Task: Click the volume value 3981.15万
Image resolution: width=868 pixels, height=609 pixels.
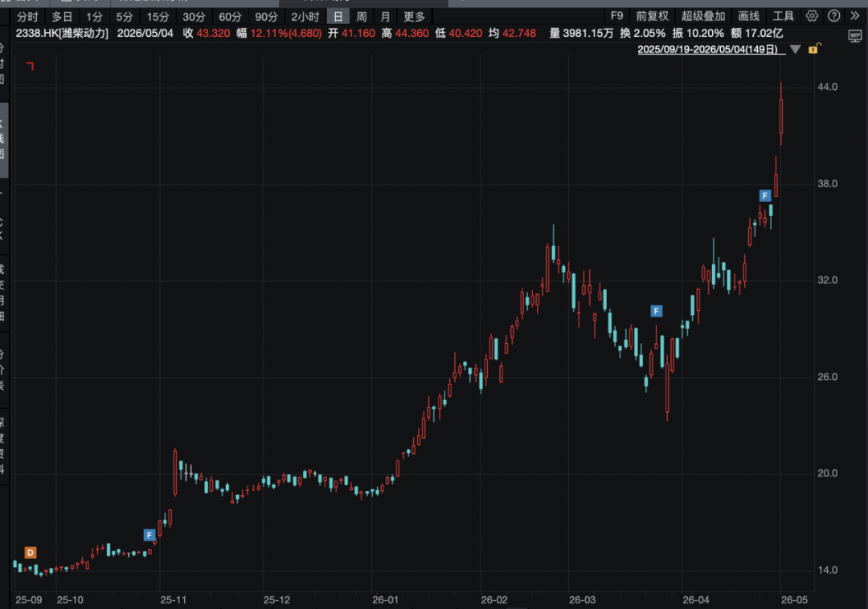Action: (588, 33)
